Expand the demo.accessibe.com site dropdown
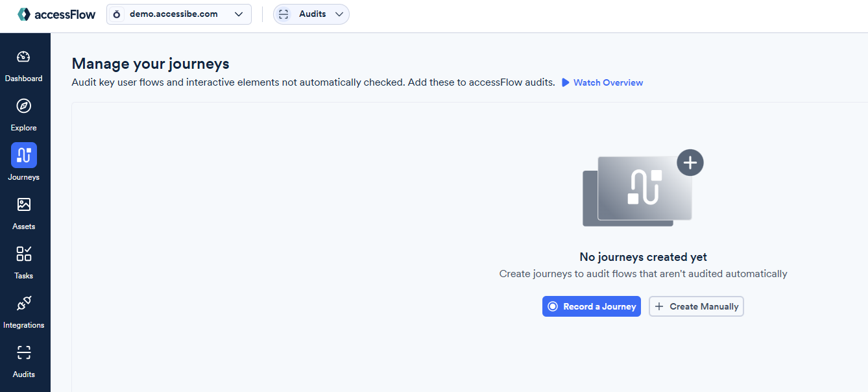The height and width of the screenshot is (392, 868). [179, 14]
